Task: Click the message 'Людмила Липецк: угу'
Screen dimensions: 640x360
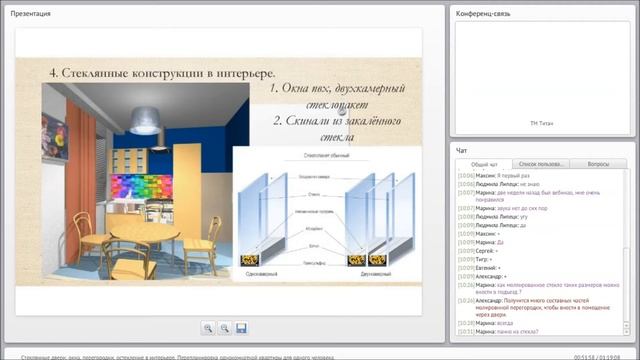Action: 493,217
